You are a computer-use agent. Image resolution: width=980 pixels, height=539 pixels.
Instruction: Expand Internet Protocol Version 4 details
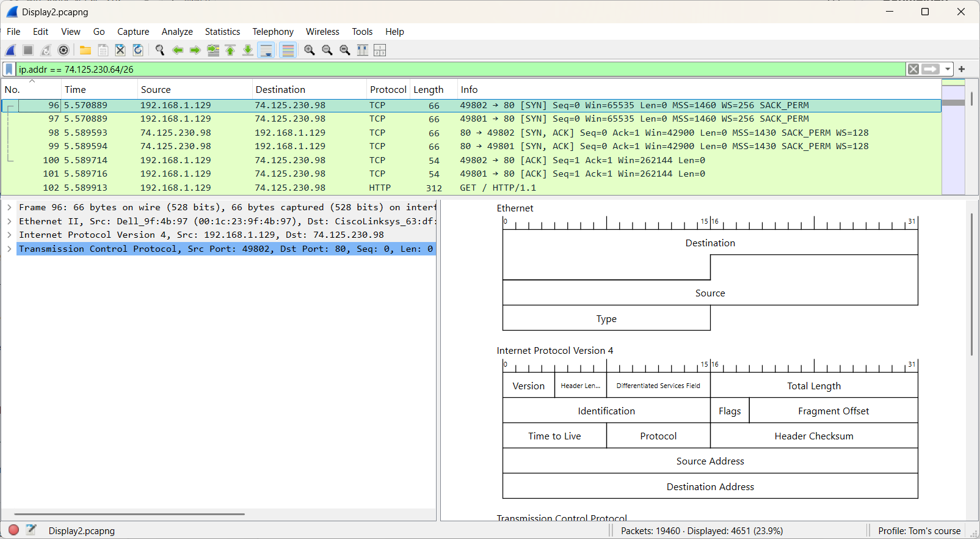pos(10,235)
